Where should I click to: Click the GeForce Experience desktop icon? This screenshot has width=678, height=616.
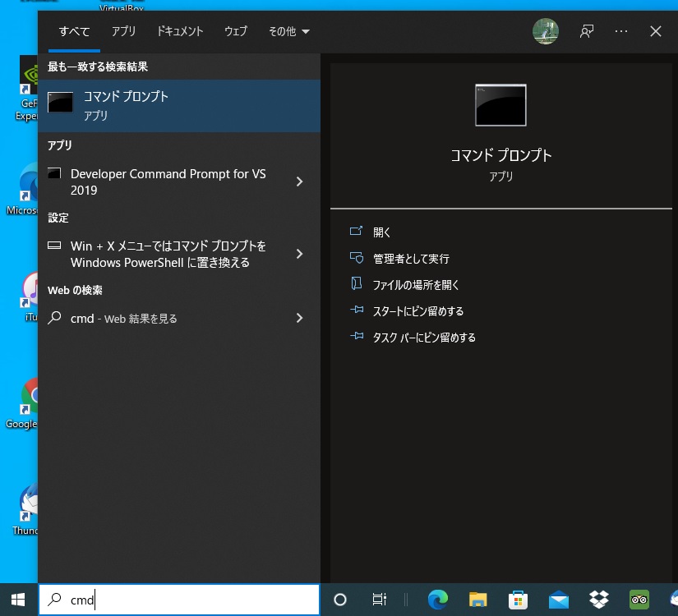pyautogui.click(x=27, y=88)
